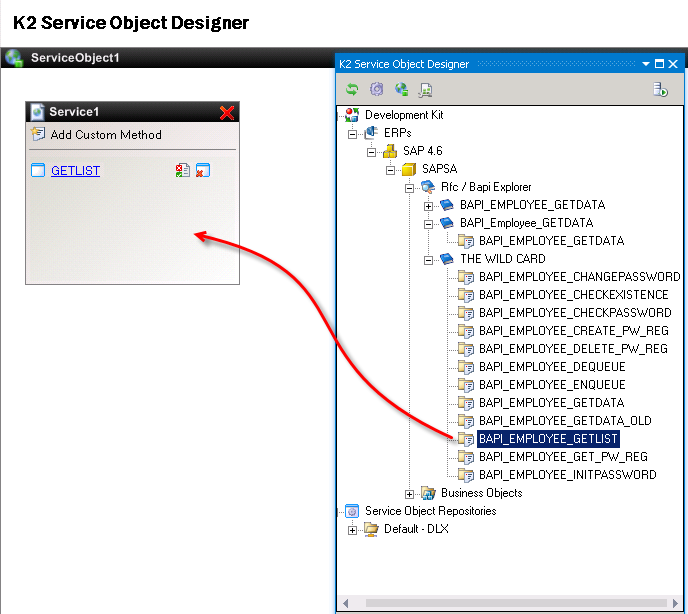Image resolution: width=688 pixels, height=614 pixels.
Task: Collapse the Rfc / Bapi Explorer node
Action: click(409, 188)
